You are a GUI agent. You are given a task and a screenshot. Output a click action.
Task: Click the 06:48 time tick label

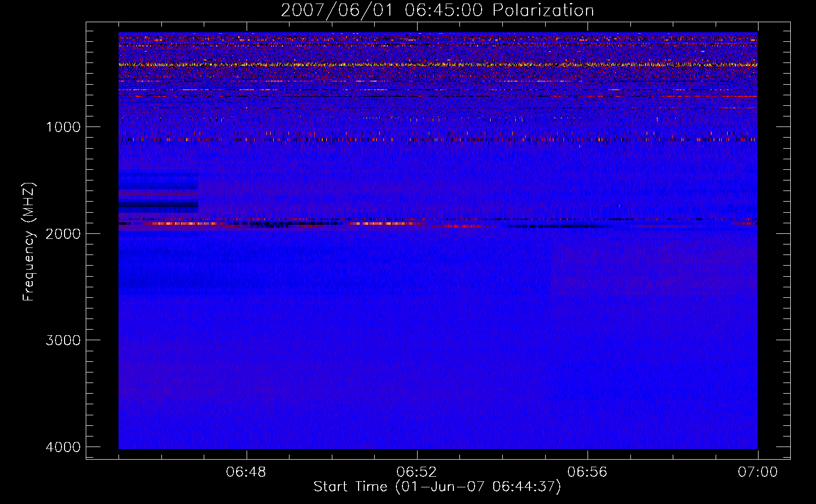tap(246, 472)
